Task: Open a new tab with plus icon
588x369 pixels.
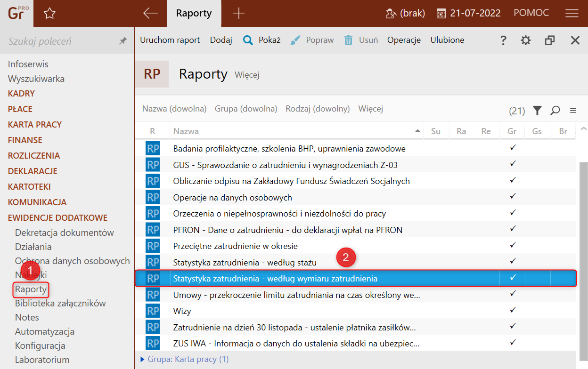Action: click(x=239, y=14)
